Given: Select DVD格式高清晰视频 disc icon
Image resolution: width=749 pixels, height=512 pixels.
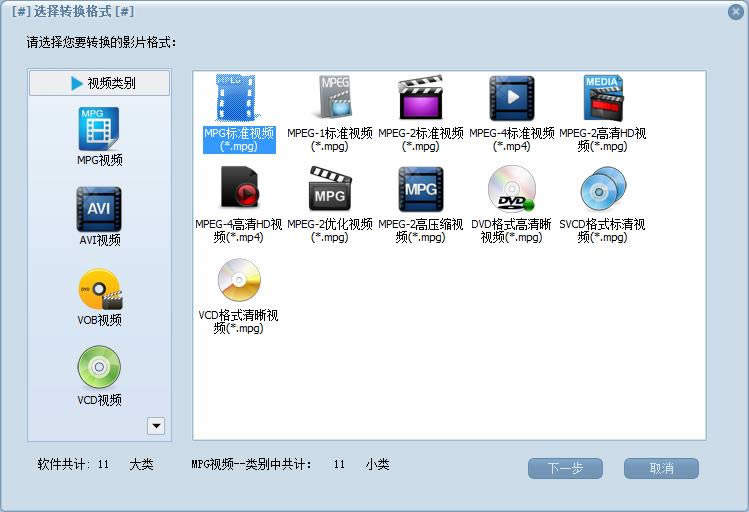Looking at the screenshot, I should pyautogui.click(x=512, y=188).
